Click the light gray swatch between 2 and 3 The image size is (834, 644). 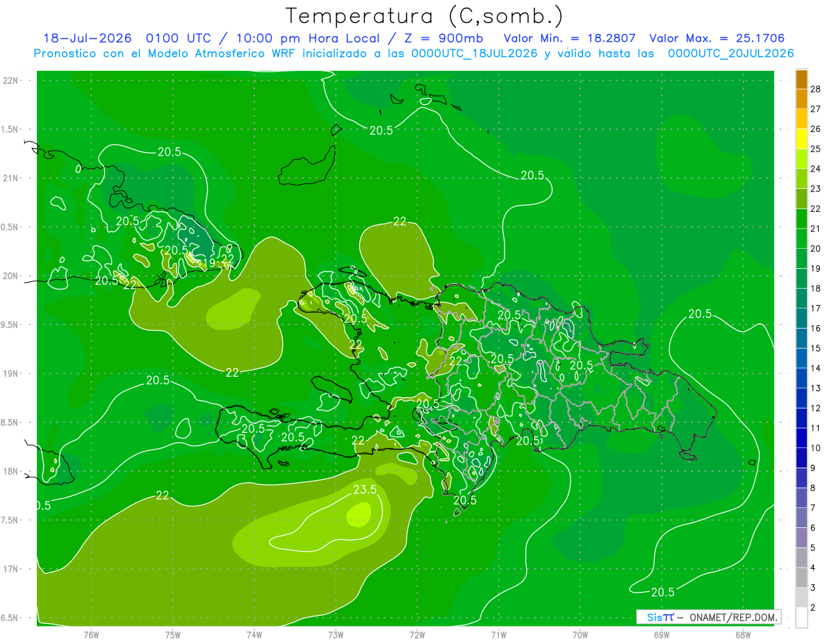tap(801, 597)
